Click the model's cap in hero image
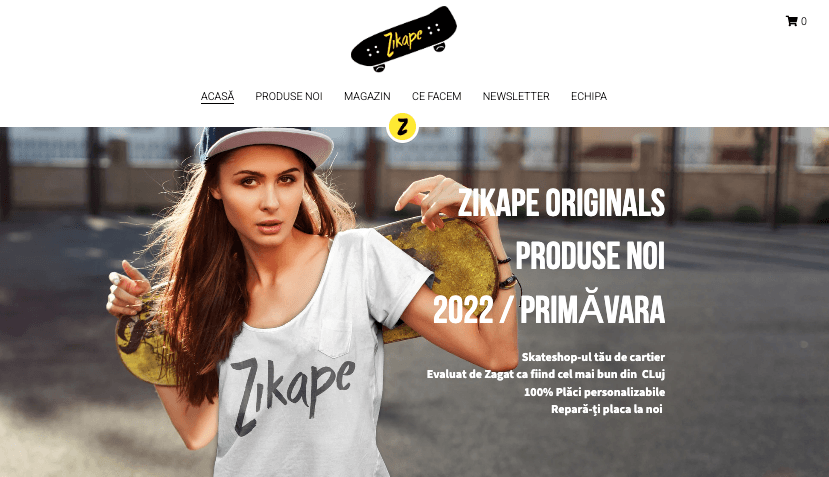Viewport: 829px width, 477px height. [x=266, y=146]
